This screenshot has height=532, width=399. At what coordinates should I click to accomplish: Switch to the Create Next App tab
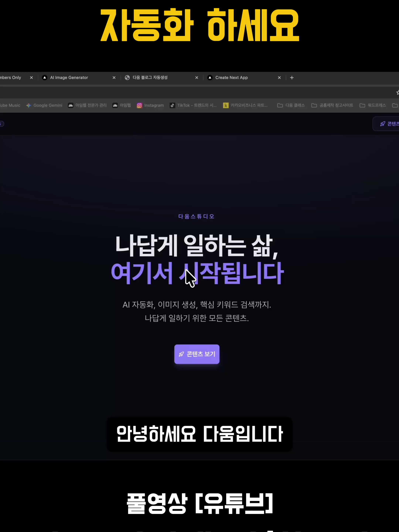pyautogui.click(x=244, y=78)
